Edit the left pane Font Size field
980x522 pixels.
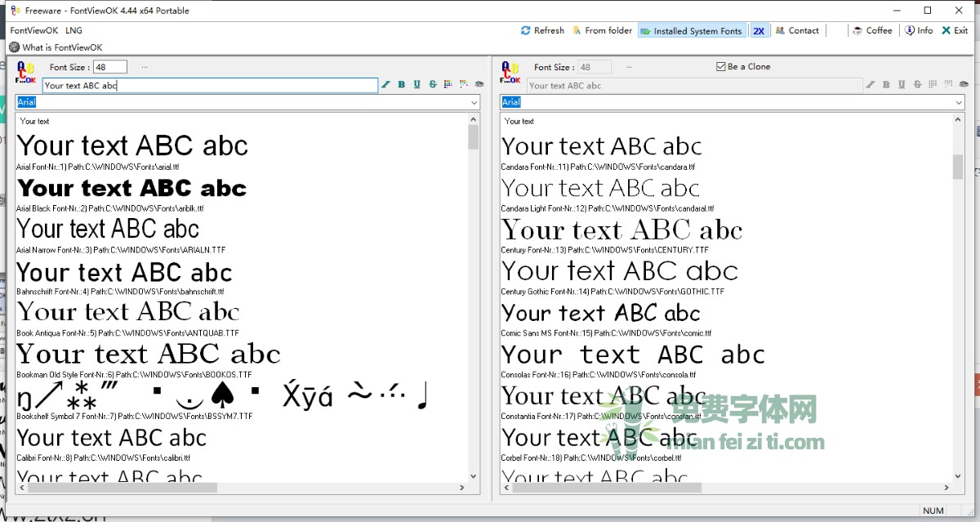(110, 67)
